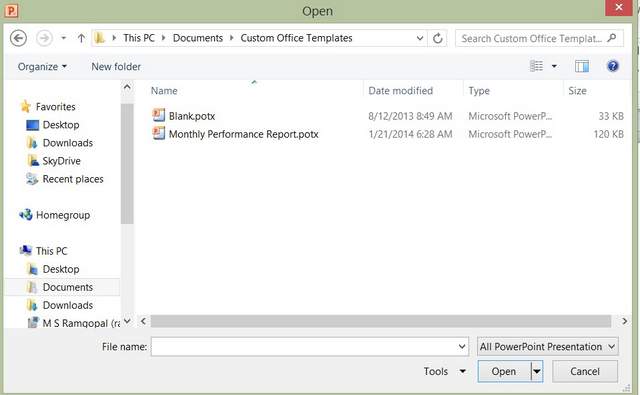Click the navigation pane vertical scrollbar thumb
This screenshot has width=640, height=395.
click(127, 163)
